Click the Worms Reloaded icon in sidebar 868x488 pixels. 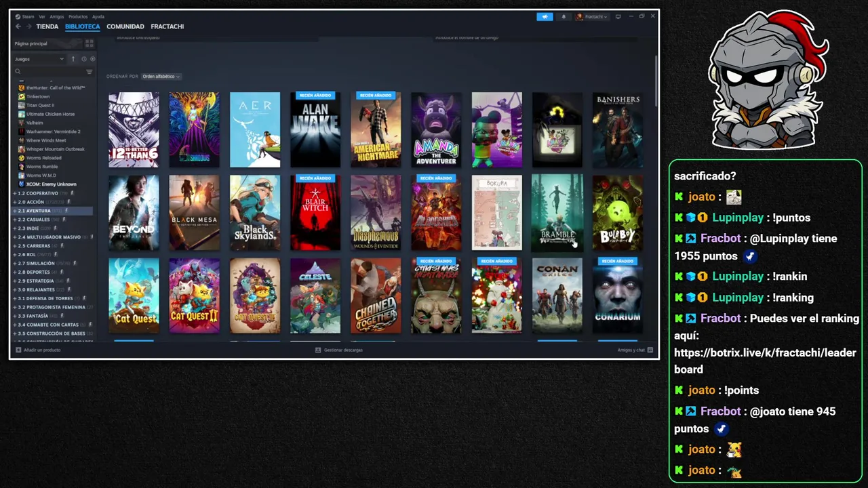pos(21,158)
